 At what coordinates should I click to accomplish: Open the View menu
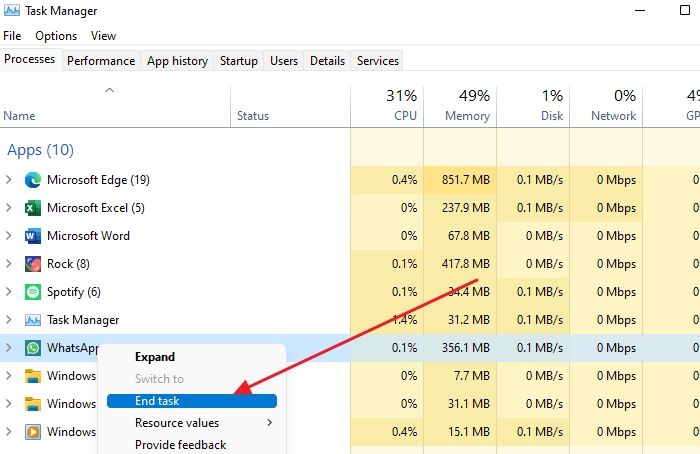104,36
